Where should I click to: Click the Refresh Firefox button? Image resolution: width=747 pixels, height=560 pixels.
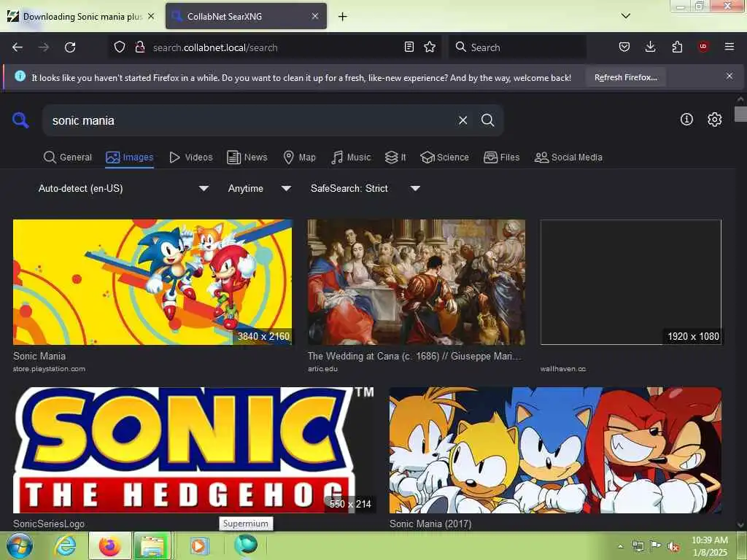click(625, 77)
